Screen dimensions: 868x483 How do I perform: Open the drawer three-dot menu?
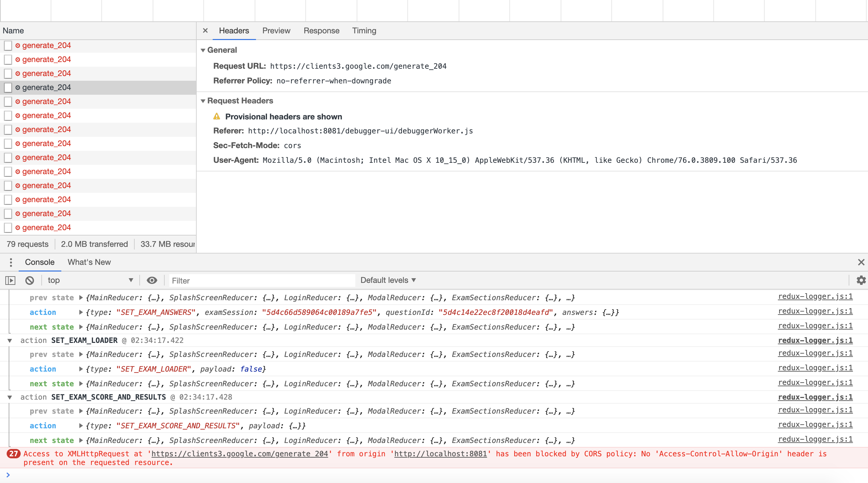tap(11, 262)
